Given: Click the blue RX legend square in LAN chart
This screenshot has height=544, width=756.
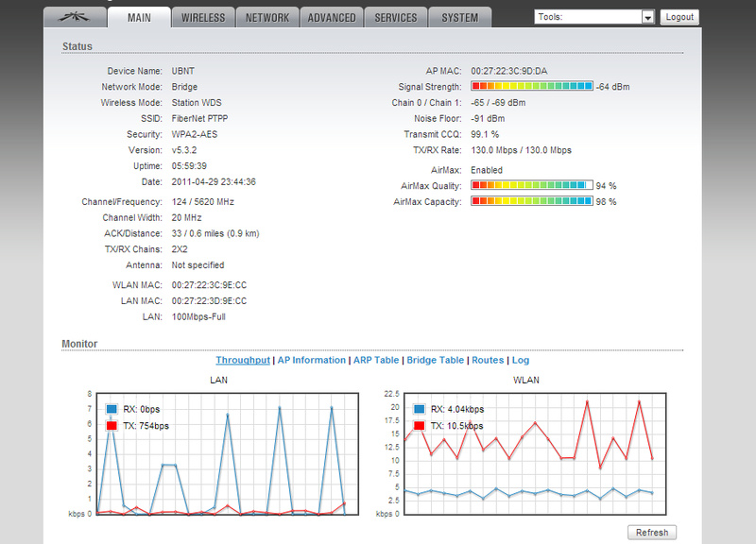Looking at the screenshot, I should pyautogui.click(x=112, y=409).
